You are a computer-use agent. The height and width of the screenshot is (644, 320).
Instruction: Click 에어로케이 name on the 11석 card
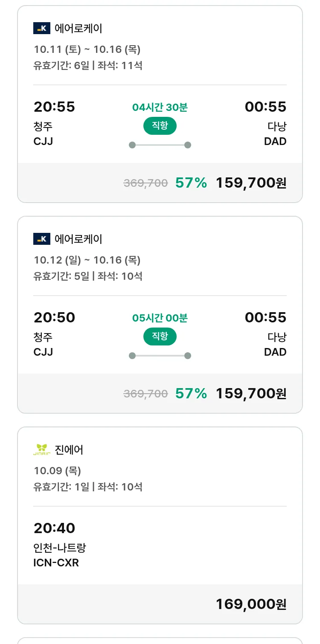pyautogui.click(x=79, y=29)
